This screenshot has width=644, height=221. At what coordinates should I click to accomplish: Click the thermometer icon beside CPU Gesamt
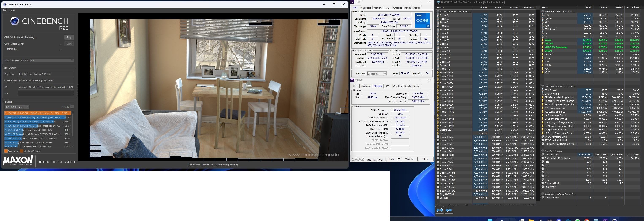click(x=543, y=90)
